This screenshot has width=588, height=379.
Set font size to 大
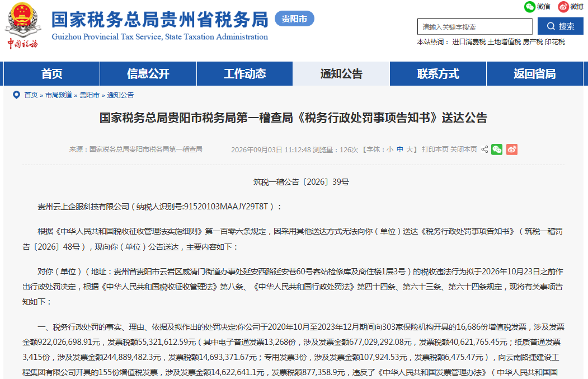tap(410, 149)
